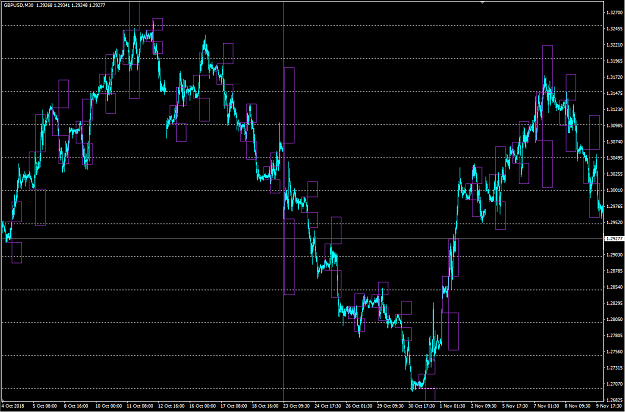This screenshot has height=412, width=625.
Task: Click the 1.28050 price scale label
Action: coord(613,319)
